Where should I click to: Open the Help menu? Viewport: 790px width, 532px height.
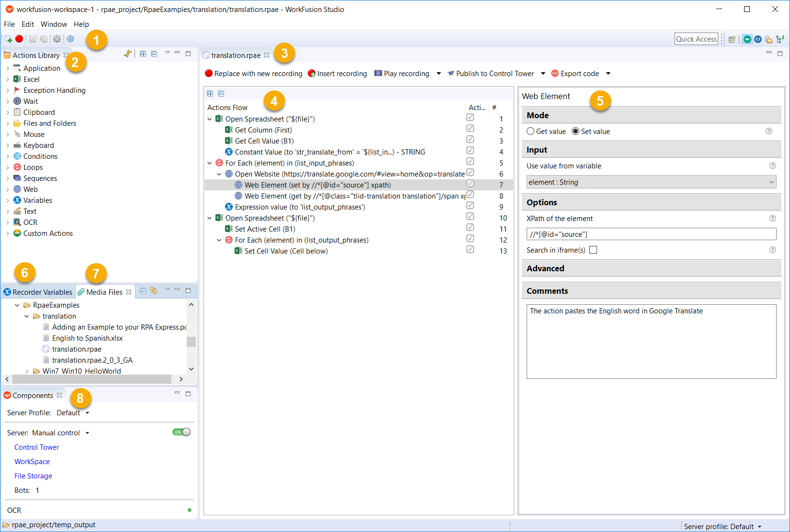click(81, 24)
